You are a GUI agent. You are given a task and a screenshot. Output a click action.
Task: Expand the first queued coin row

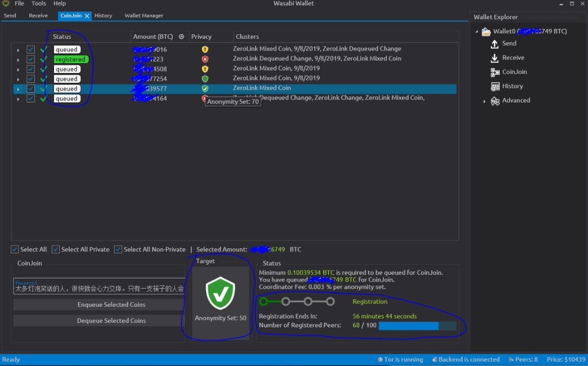(18, 50)
